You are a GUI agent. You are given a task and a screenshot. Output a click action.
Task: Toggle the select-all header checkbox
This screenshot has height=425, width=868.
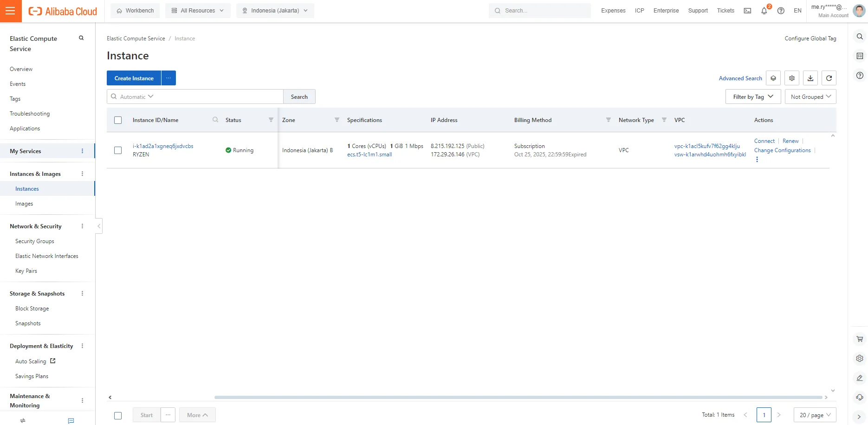(118, 120)
